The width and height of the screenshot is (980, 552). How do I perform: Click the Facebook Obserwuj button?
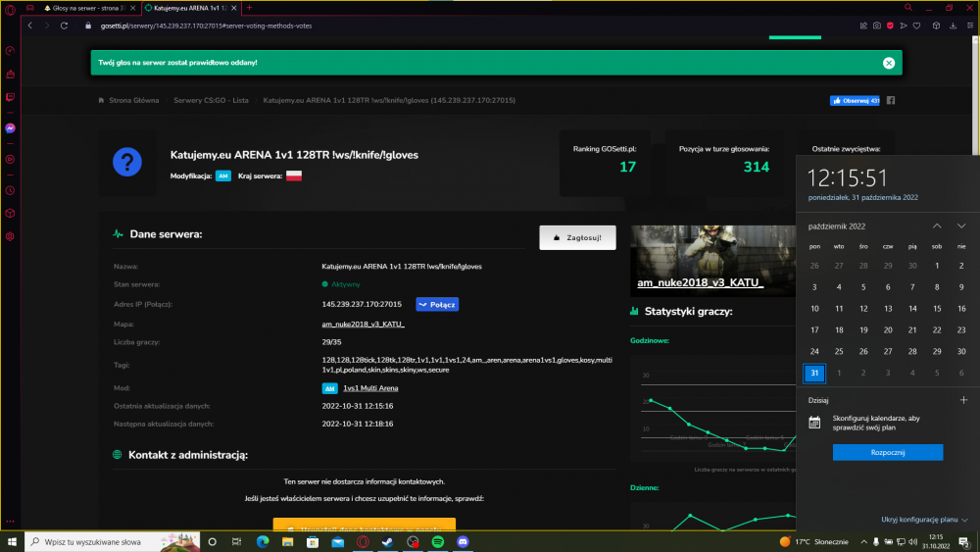point(855,100)
